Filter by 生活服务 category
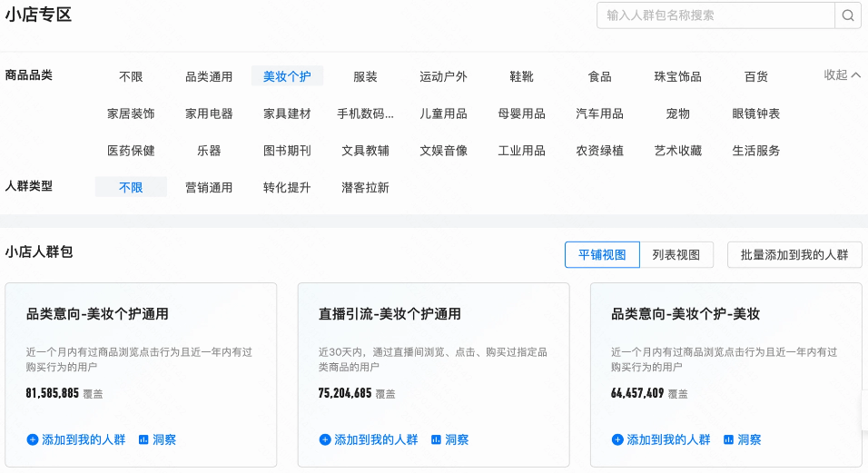868x473 pixels. [x=756, y=151]
